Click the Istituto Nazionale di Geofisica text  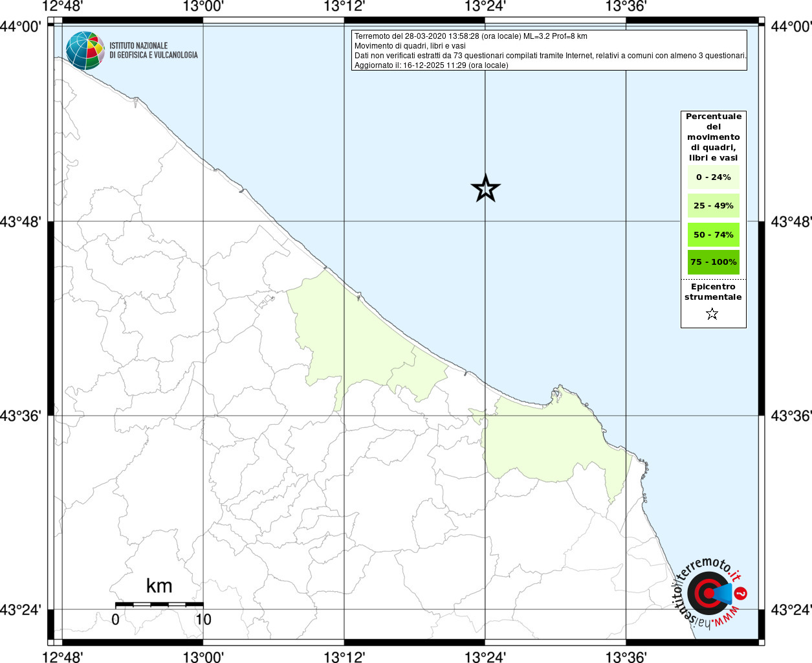(x=153, y=51)
